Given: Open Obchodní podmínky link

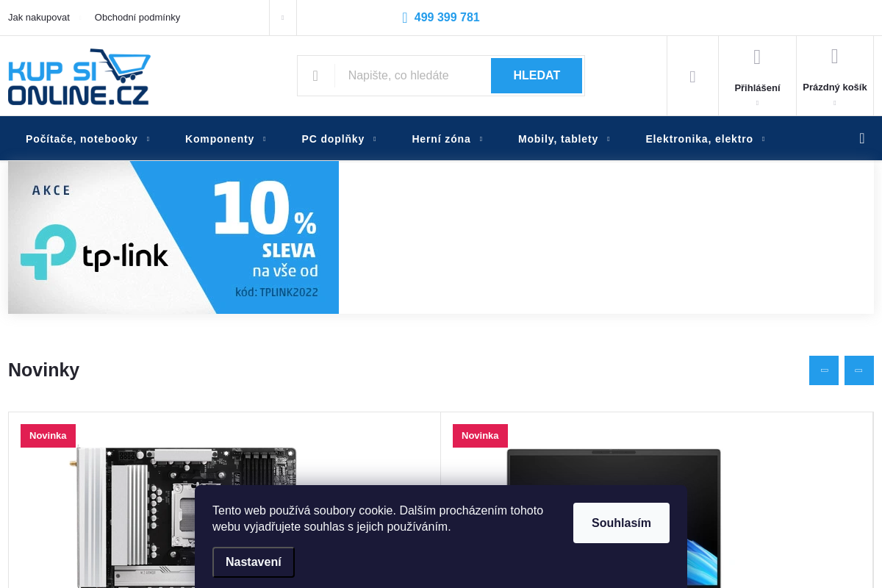Looking at the screenshot, I should pyautogui.click(x=137, y=18).
